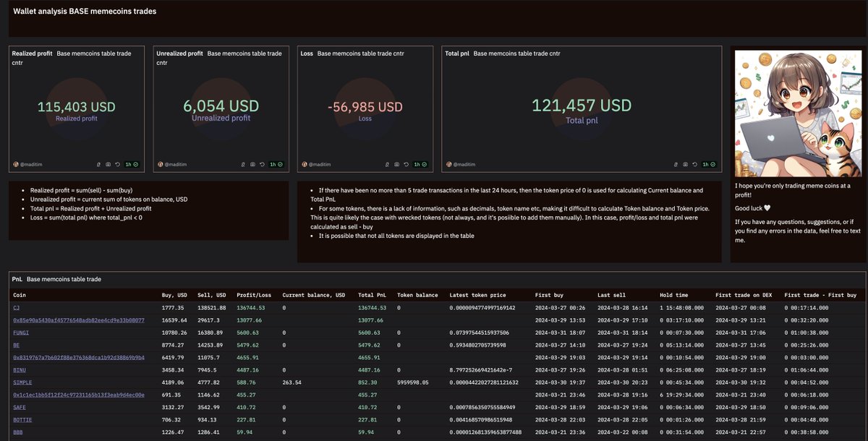
Task: Refresh the Loss card
Action: (406, 164)
